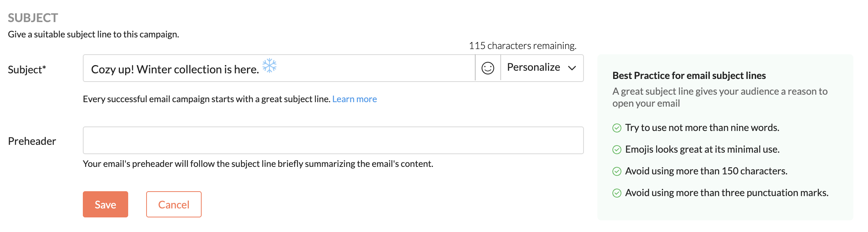
Task: Click check icon beside emojis tip
Action: click(617, 150)
